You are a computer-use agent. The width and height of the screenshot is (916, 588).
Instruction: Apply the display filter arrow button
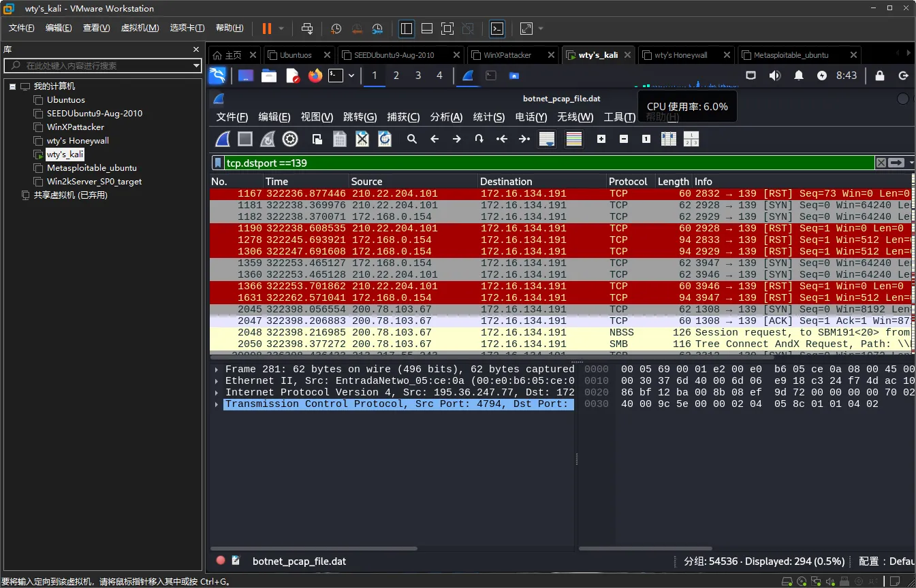pyautogui.click(x=896, y=163)
